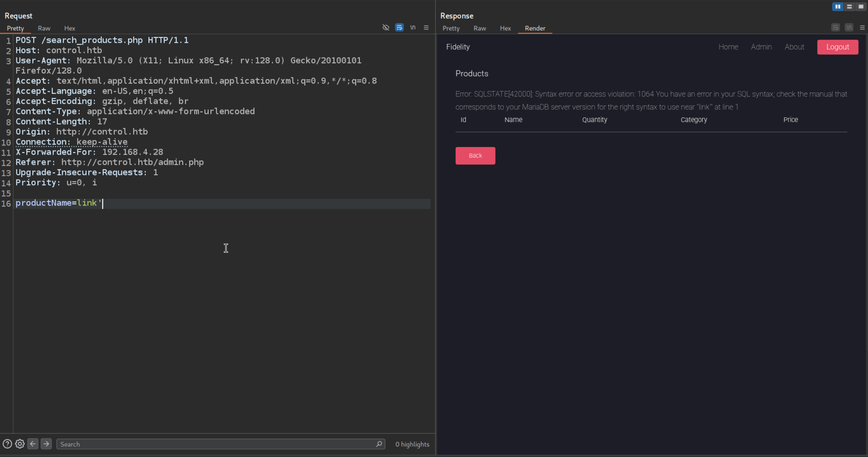Screen dimensions: 868x457
Task: Switch Request view to Raw tab
Action: pos(44,28)
